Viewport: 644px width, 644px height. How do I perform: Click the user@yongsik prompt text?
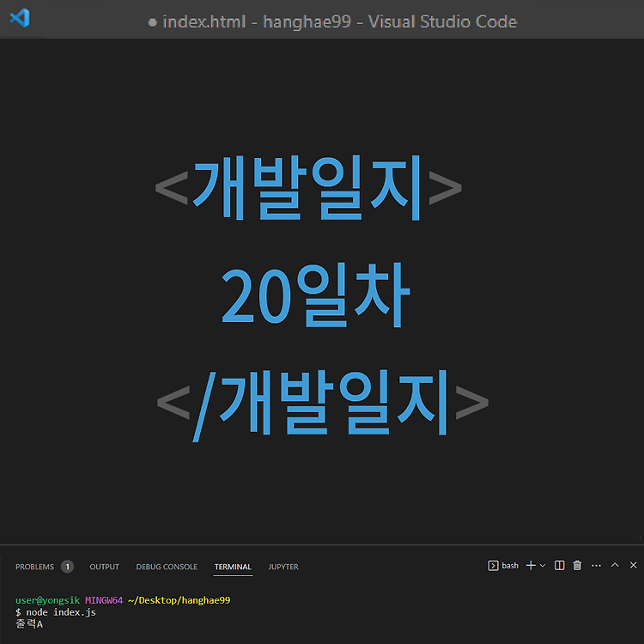tap(47, 600)
